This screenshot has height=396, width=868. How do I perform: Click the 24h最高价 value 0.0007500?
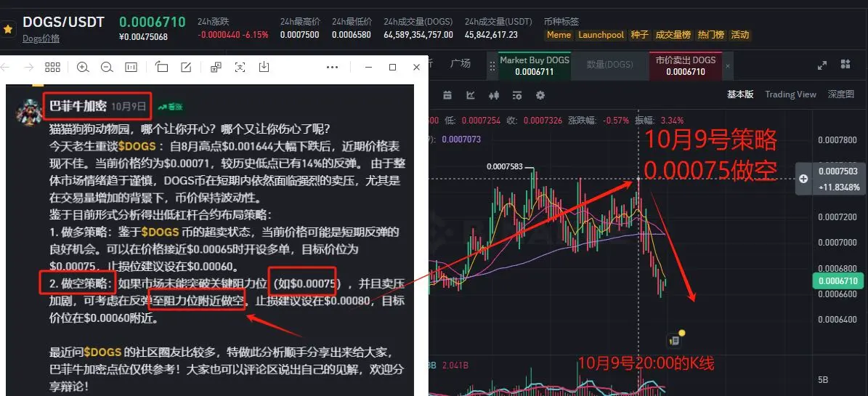coord(299,34)
